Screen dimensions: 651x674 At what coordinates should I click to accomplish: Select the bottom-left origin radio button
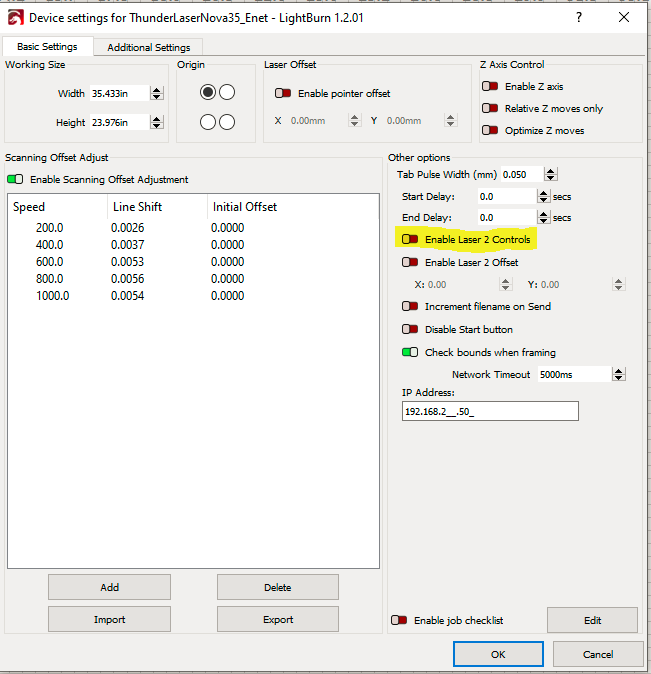(x=208, y=122)
